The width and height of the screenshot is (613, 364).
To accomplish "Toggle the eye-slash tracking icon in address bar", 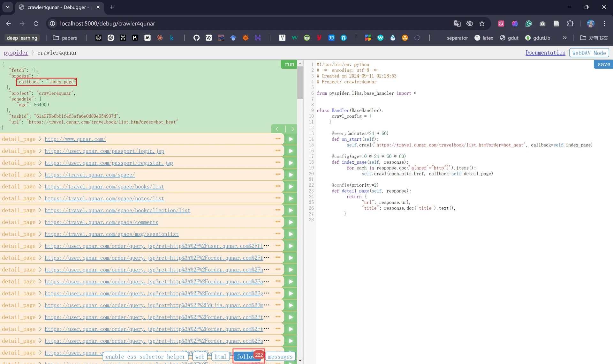I will pyautogui.click(x=470, y=23).
